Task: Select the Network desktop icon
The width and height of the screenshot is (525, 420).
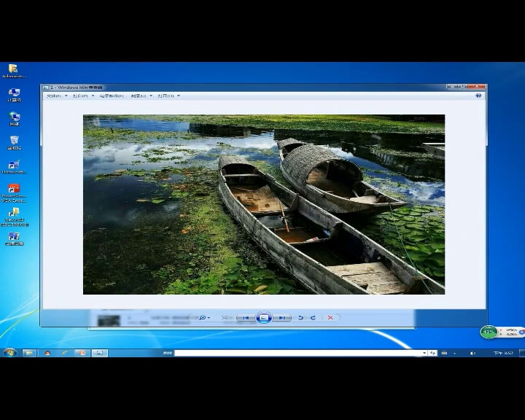Action: (x=14, y=119)
